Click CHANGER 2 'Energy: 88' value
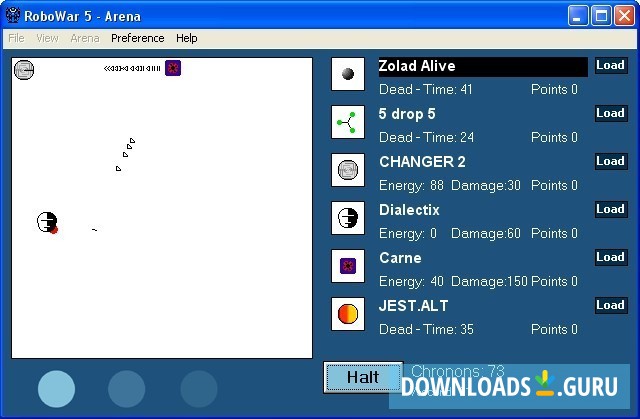This screenshot has height=419, width=640. [411, 186]
